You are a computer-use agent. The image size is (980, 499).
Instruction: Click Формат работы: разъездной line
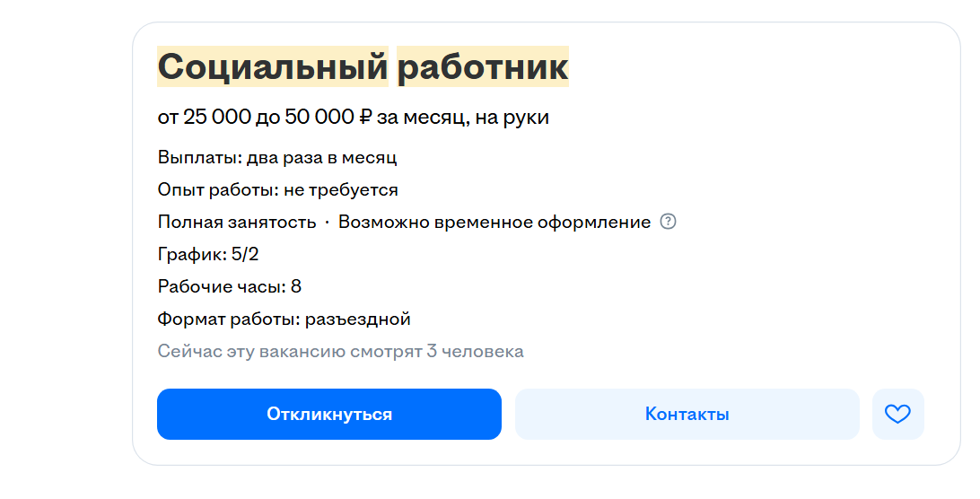point(284,319)
